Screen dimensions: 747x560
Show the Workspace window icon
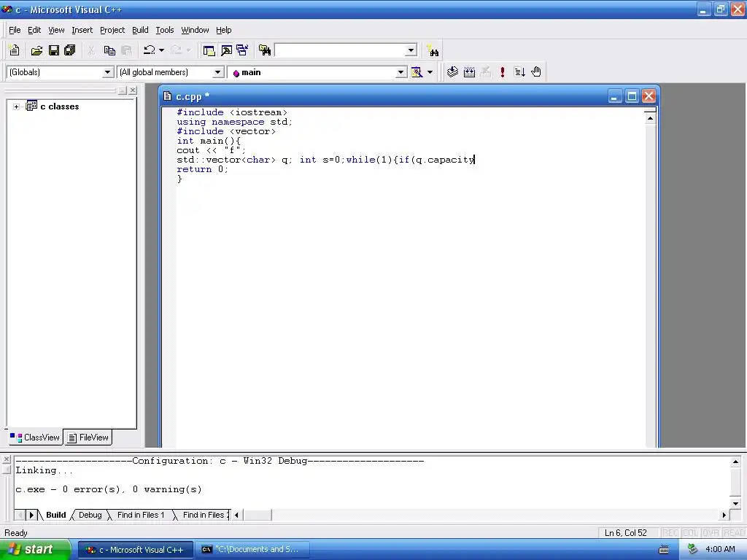tap(209, 50)
